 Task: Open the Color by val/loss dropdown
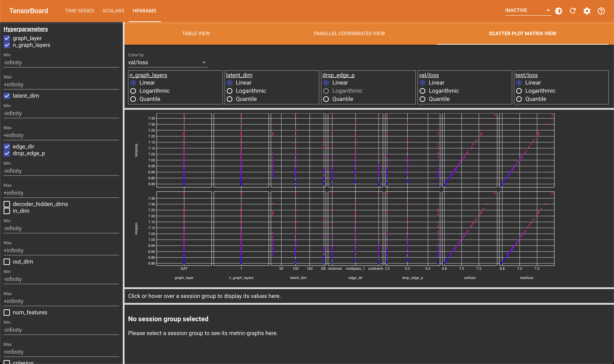coord(167,63)
